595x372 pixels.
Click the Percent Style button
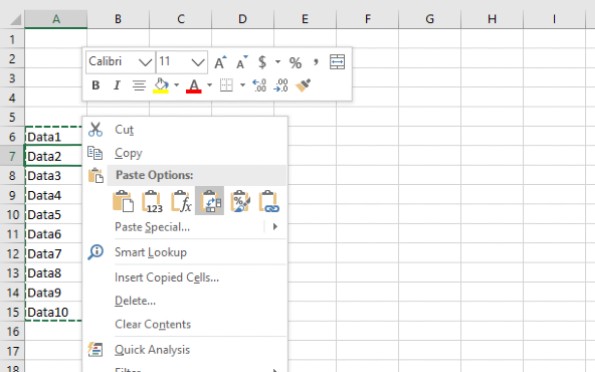point(295,62)
